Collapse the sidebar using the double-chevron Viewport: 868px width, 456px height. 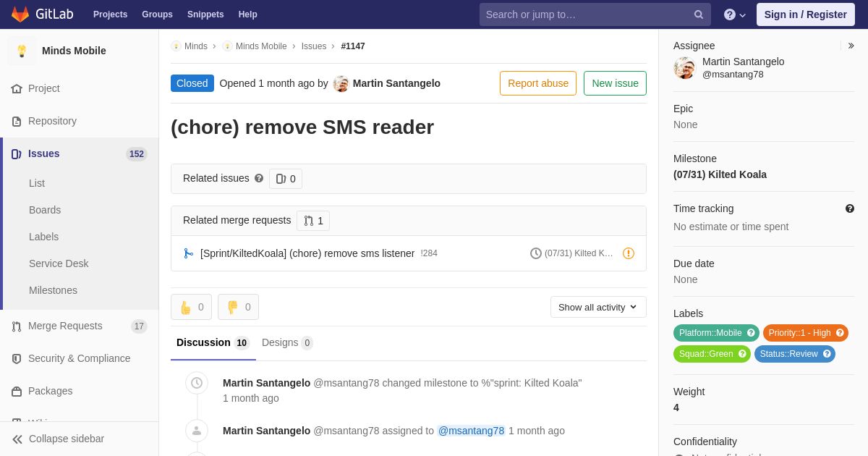click(17, 439)
